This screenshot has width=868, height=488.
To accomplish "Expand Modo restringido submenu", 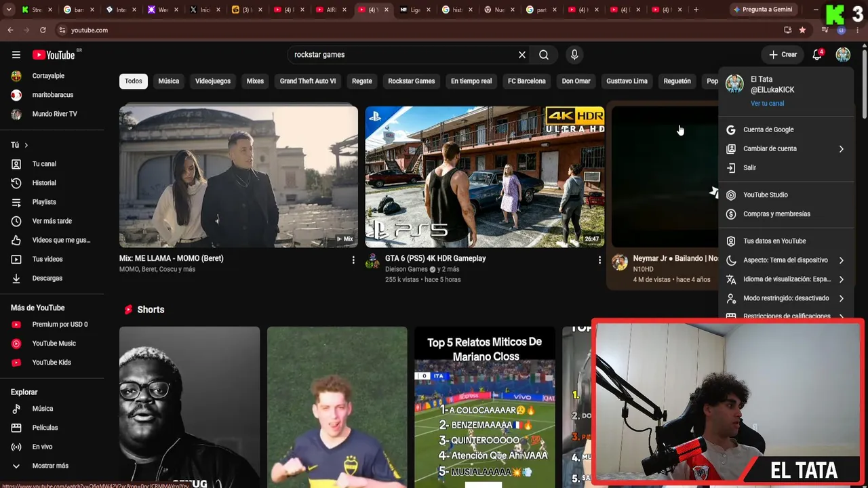I will 787,298.
